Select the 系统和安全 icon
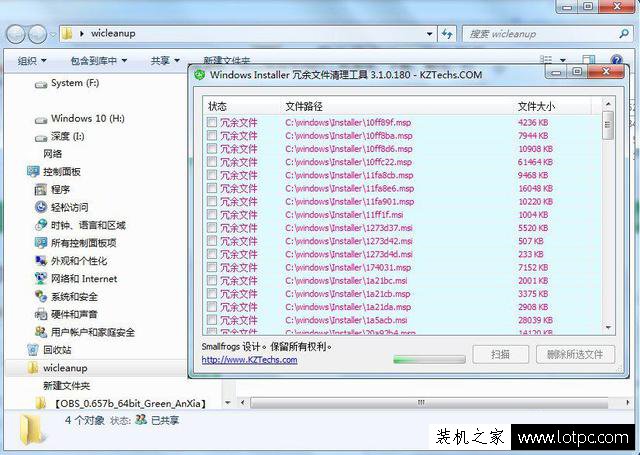The image size is (640, 455). (41, 296)
